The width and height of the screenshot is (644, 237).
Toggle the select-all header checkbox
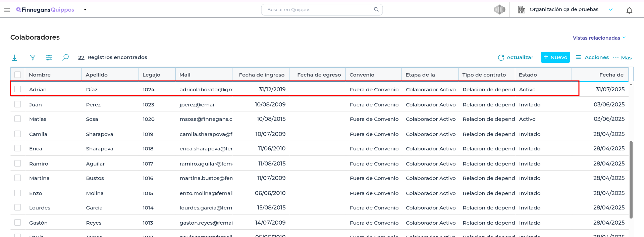(18, 75)
